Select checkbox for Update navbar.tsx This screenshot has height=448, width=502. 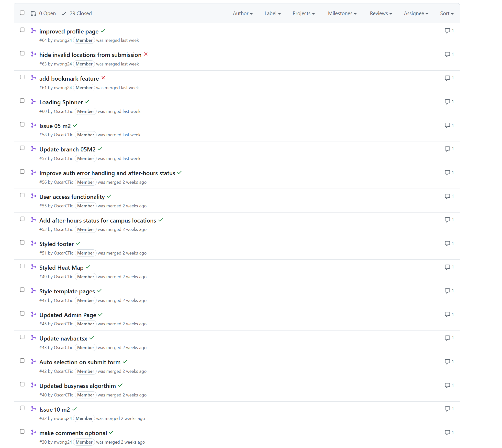[x=22, y=337]
